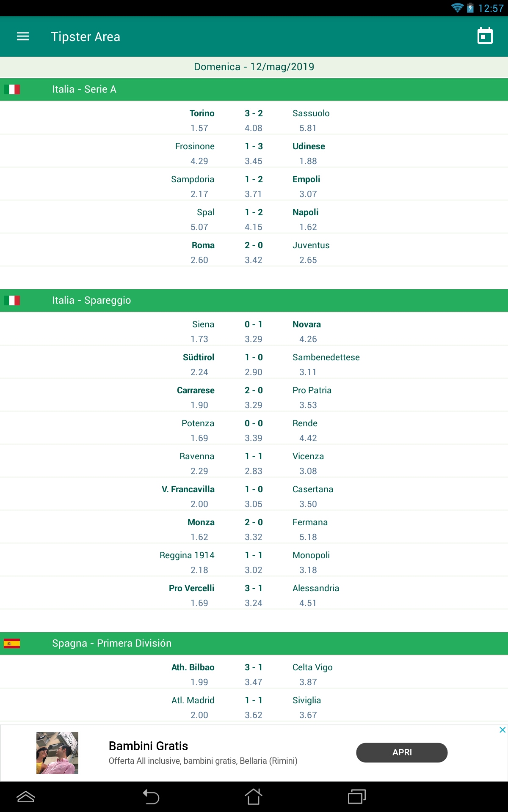Tap the up-chevron icon in navigation bar
The image size is (508, 812).
25,797
